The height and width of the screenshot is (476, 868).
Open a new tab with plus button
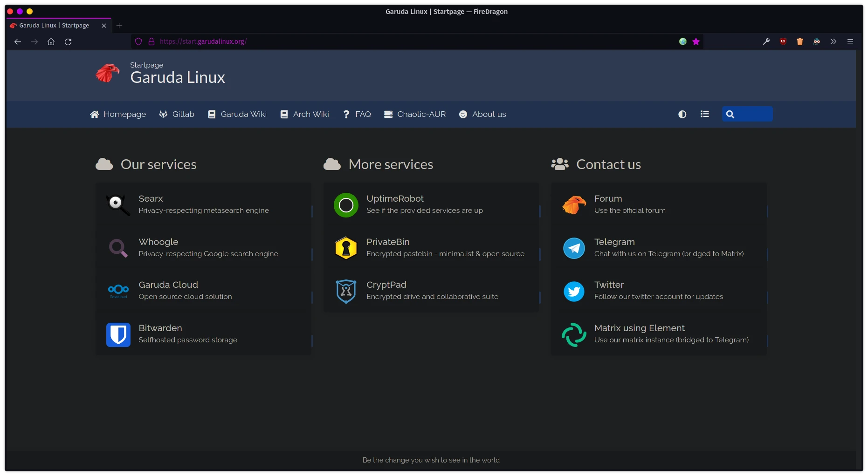pyautogui.click(x=119, y=26)
